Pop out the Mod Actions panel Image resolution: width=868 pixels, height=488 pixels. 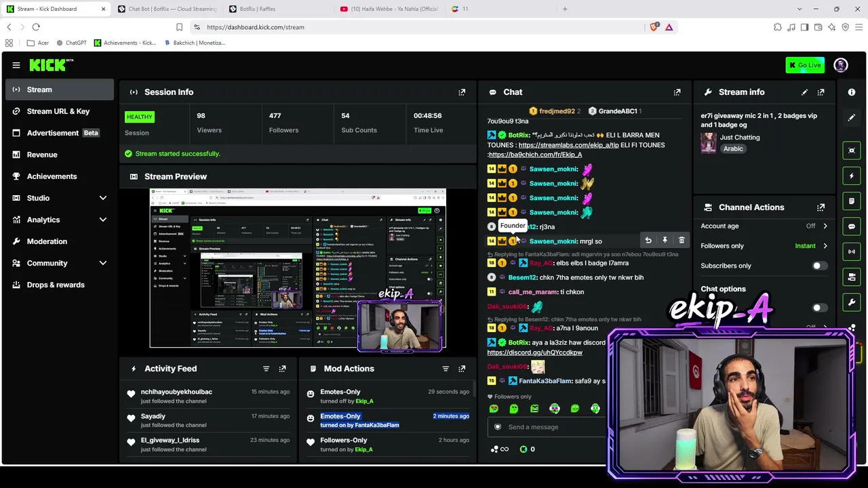[x=462, y=369]
